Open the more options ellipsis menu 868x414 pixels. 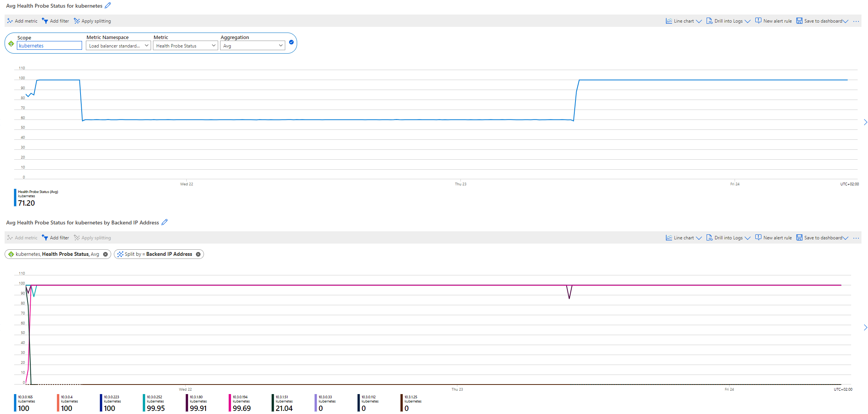coord(856,21)
